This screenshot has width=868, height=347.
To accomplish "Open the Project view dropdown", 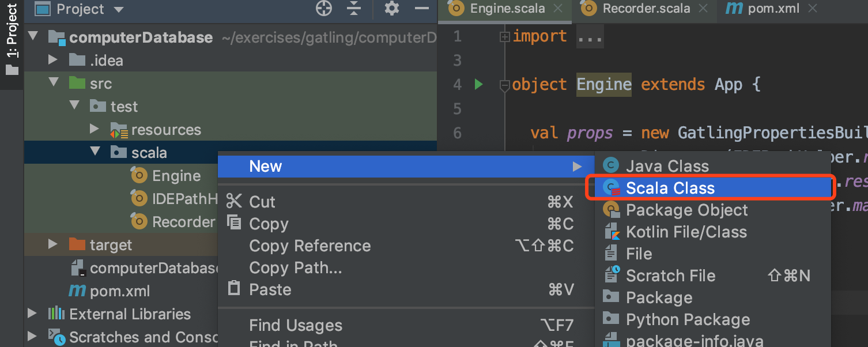I will pos(119,9).
